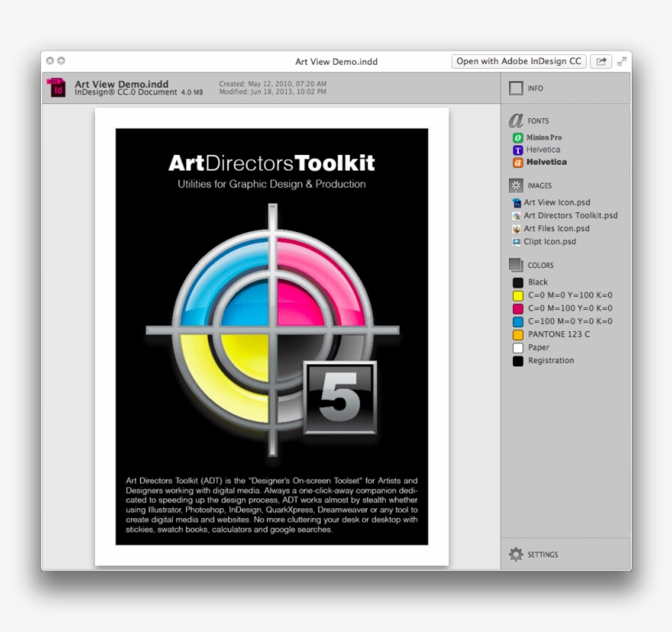Click the 'Registration' color name
The width and height of the screenshot is (672, 632).
[551, 361]
